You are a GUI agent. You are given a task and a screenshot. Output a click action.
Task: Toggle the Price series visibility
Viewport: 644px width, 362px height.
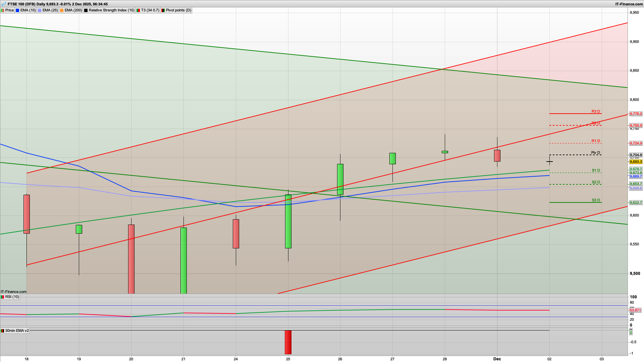(x=9, y=10)
